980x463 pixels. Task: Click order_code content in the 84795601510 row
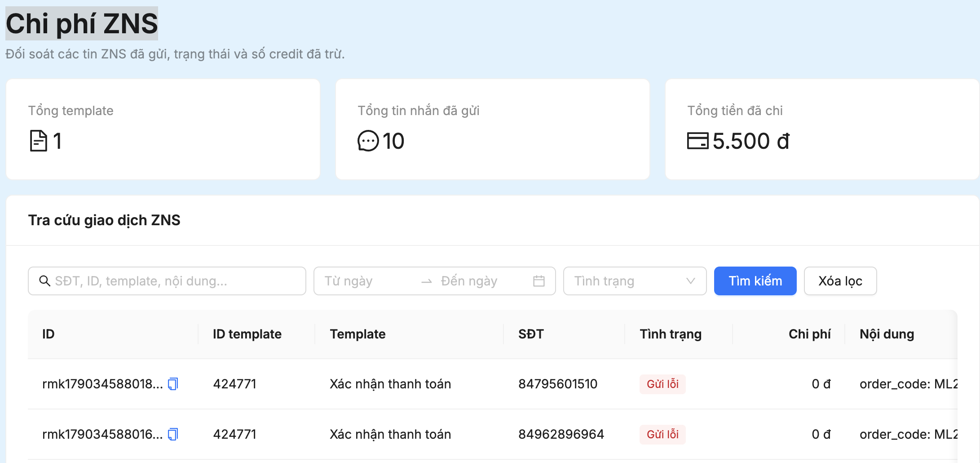(x=909, y=384)
